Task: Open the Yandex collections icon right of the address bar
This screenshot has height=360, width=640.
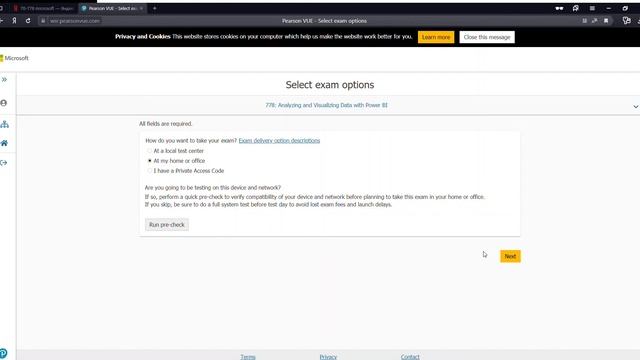Action: (627, 20)
